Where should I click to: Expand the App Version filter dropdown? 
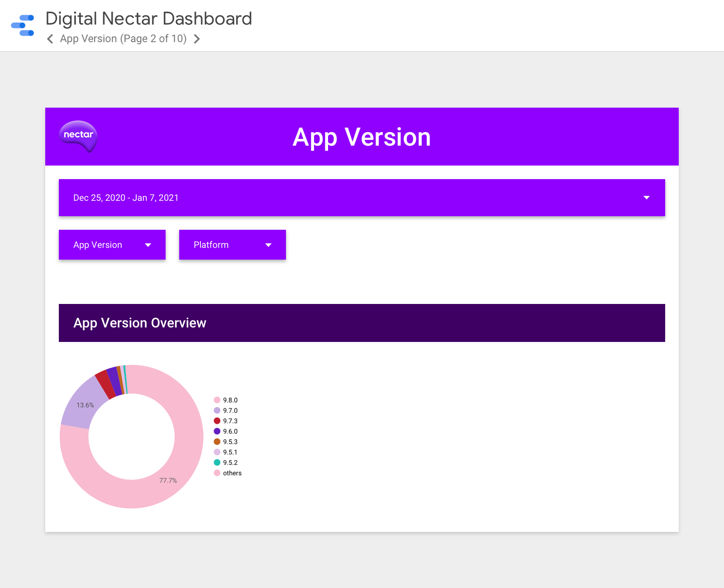click(112, 245)
